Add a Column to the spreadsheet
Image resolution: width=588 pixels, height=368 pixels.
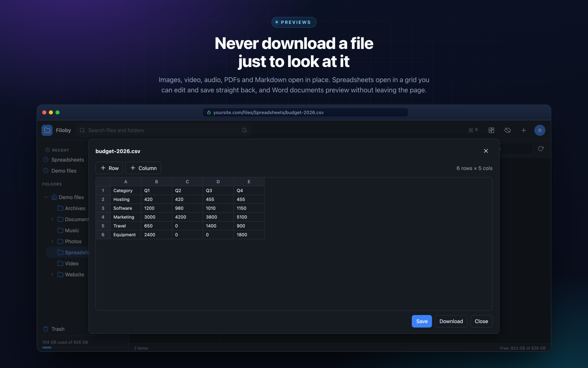pyautogui.click(x=143, y=168)
